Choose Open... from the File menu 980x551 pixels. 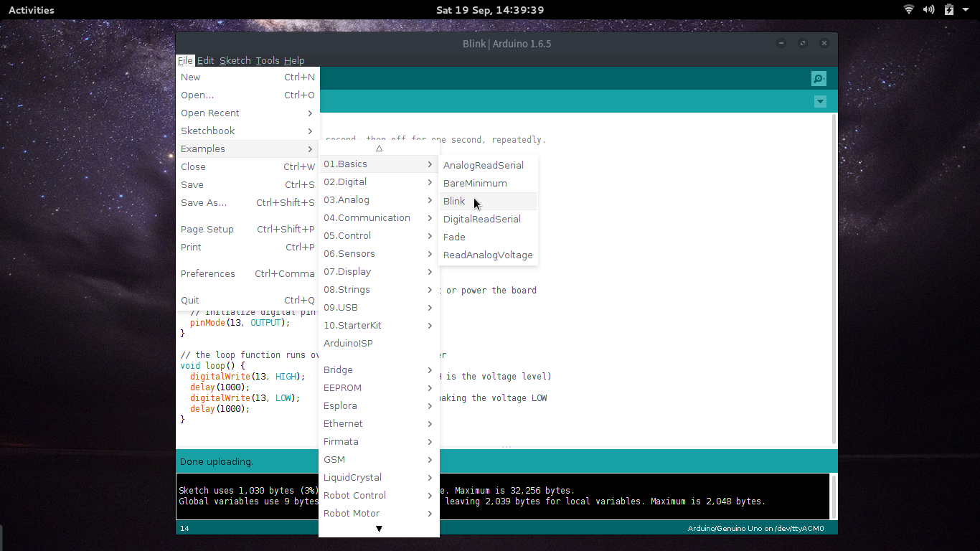pos(248,95)
